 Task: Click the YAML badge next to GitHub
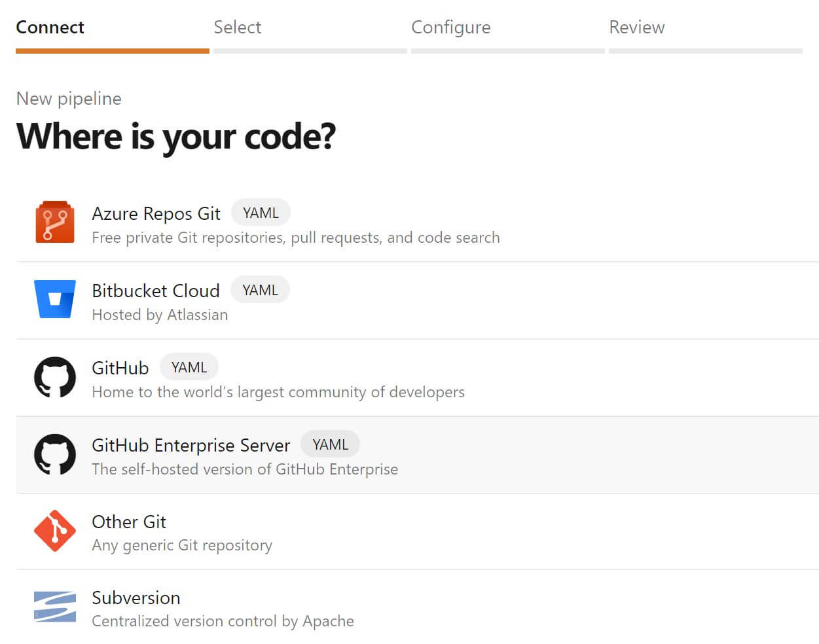click(x=189, y=367)
